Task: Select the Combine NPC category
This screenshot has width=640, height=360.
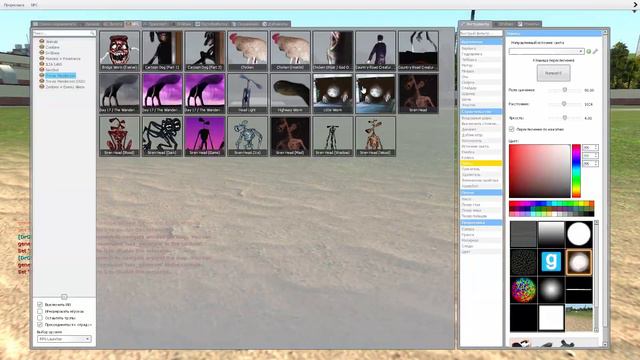Action: (53, 47)
